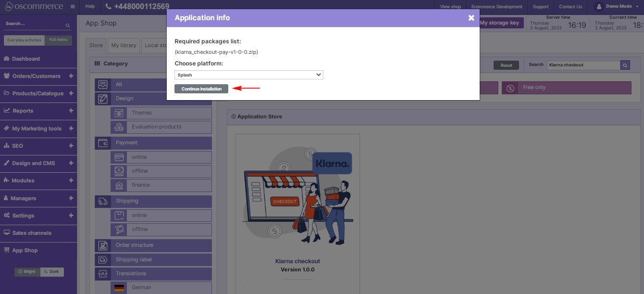Open the Choose platform dropdown
The height and width of the screenshot is (294, 644).
(249, 75)
